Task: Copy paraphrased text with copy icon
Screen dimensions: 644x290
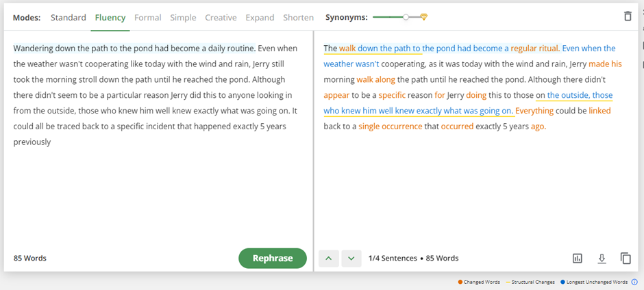Action: (x=626, y=258)
